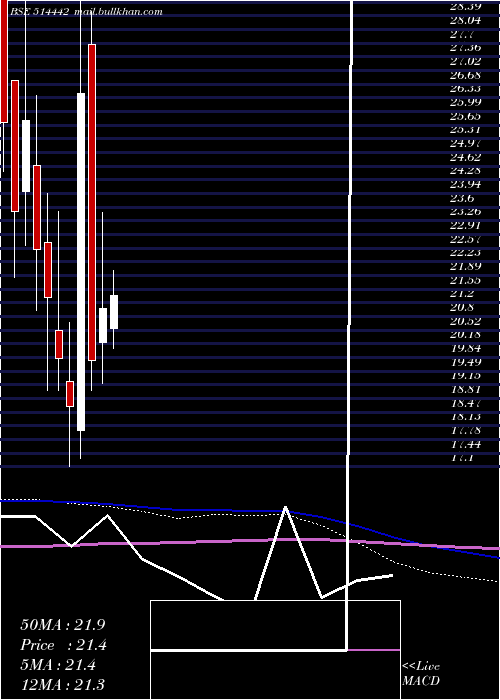
Task: Click the 17.1 bottom price label
Action: click(462, 458)
